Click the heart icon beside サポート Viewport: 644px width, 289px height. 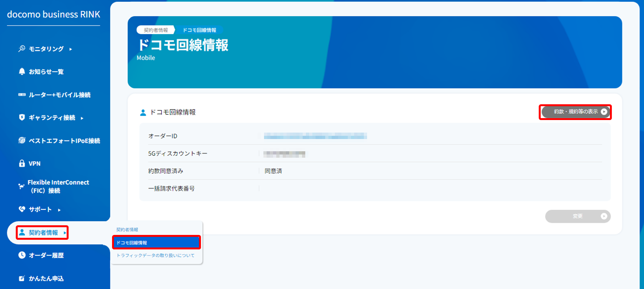coord(22,209)
